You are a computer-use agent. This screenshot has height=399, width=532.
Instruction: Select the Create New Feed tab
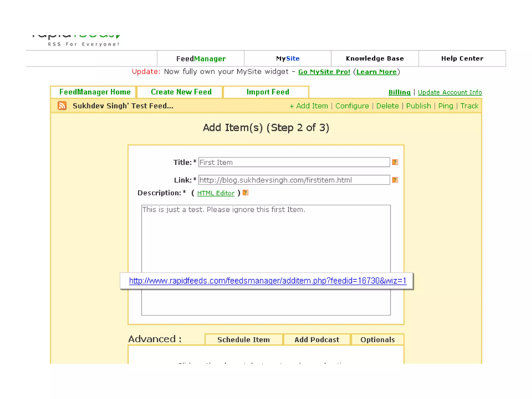[x=181, y=92]
